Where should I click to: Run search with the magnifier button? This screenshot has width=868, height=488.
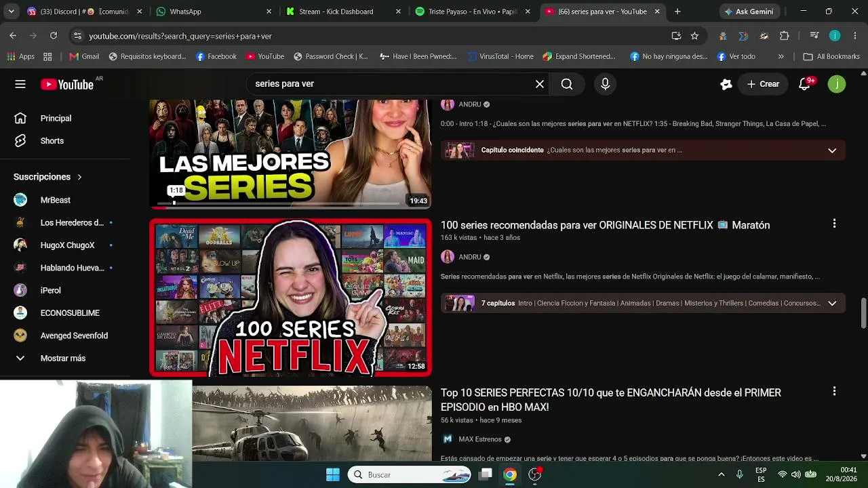(x=567, y=84)
